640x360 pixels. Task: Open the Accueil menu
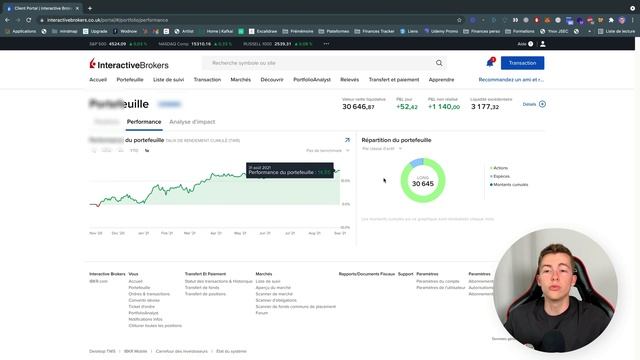(x=98, y=80)
